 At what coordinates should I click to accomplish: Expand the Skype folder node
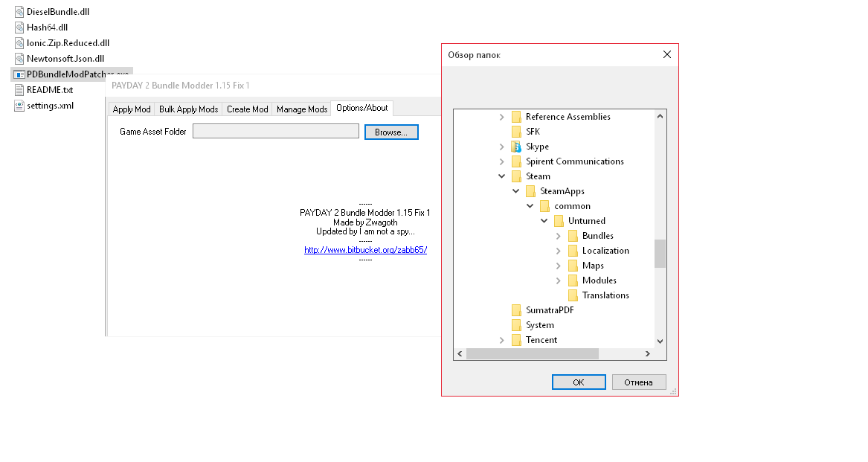tap(501, 147)
